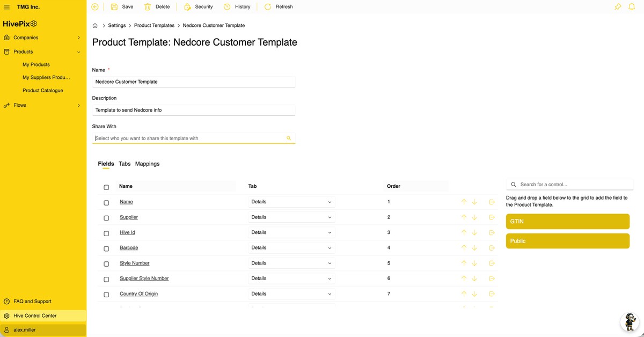The height and width of the screenshot is (337, 644).
Task: Move the Name field row up
Action: [464, 202]
